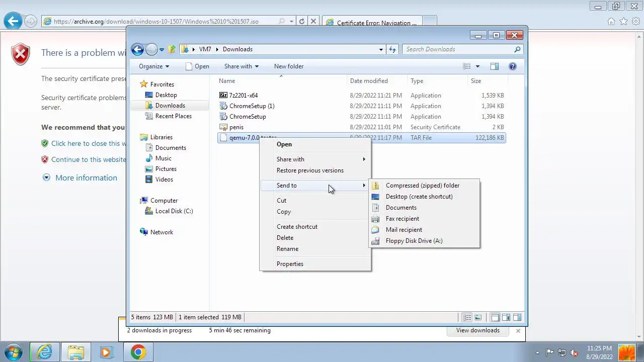644x362 pixels.
Task: Show hidden tray icons arrow
Action: click(537, 352)
